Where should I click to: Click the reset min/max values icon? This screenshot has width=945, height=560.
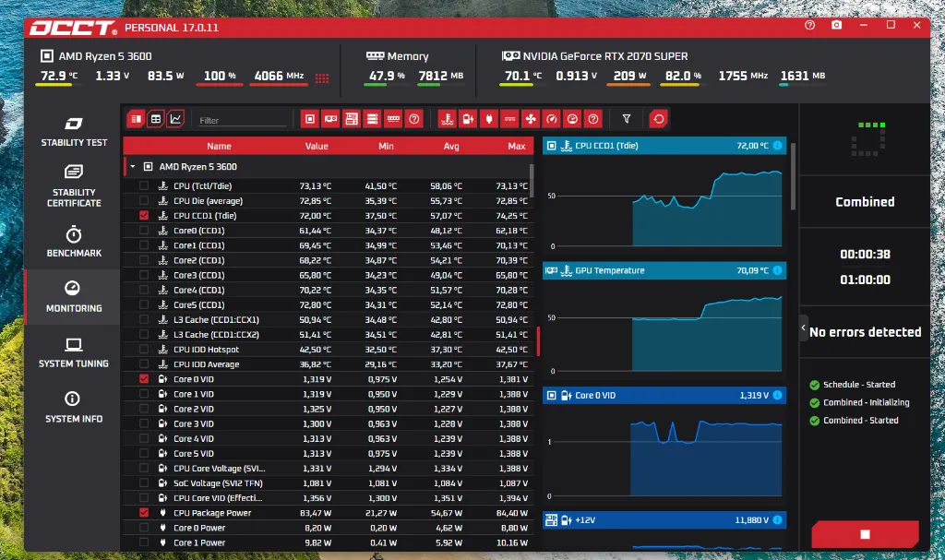pos(659,119)
